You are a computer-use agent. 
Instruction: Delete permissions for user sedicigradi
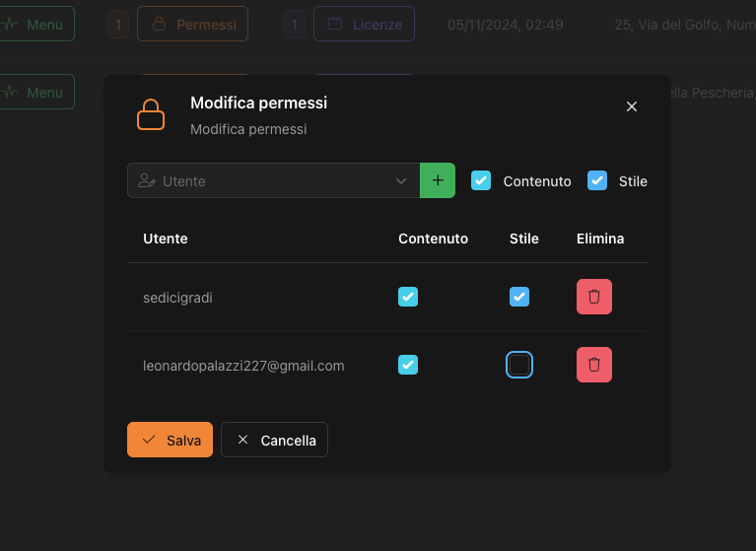click(x=593, y=297)
